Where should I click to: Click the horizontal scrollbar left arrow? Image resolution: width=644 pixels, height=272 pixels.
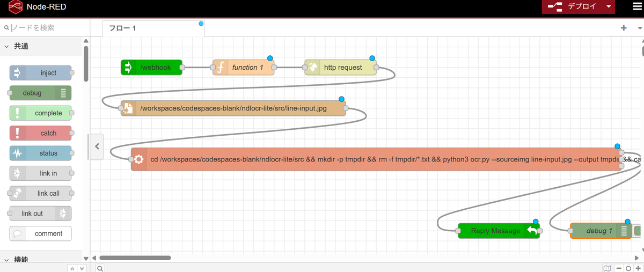[x=95, y=258]
